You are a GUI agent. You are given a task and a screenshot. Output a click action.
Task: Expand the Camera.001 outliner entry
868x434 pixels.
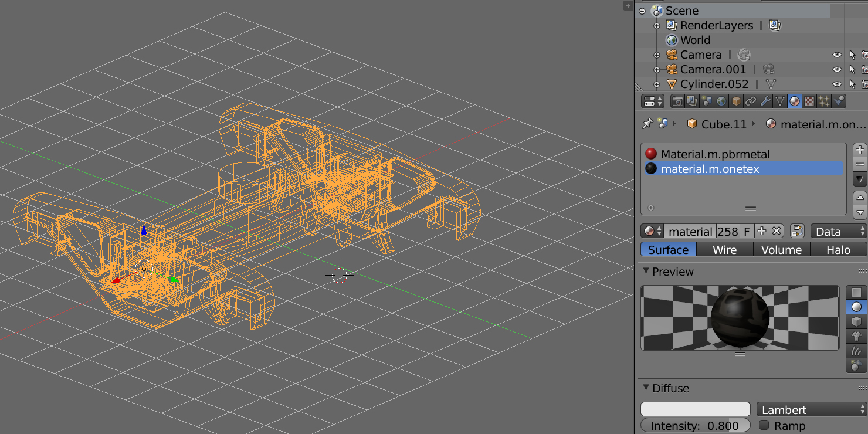(x=657, y=69)
